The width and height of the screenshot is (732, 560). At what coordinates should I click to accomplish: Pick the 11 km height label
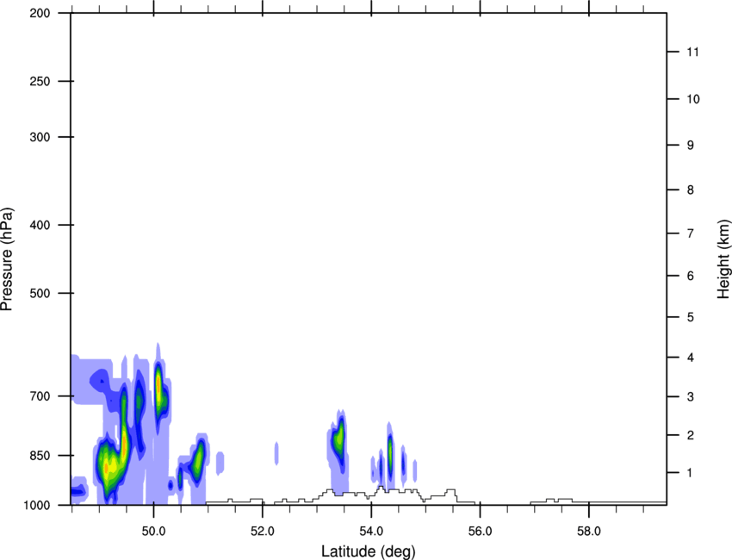[693, 52]
